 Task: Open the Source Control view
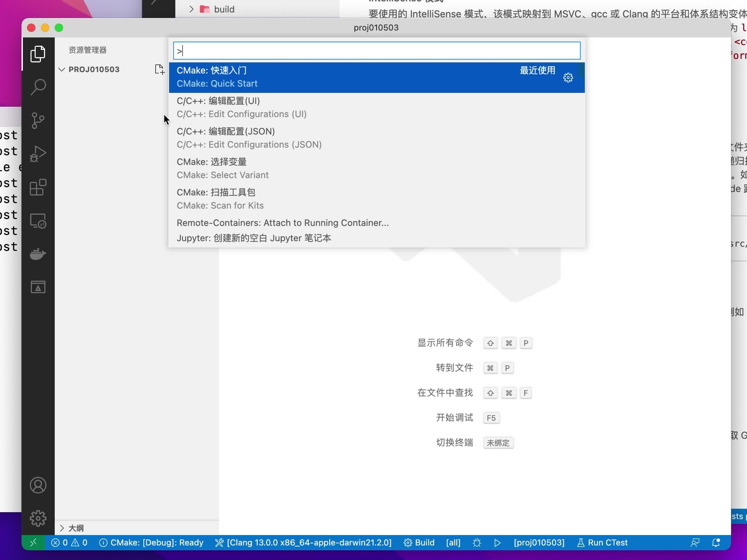point(38,120)
